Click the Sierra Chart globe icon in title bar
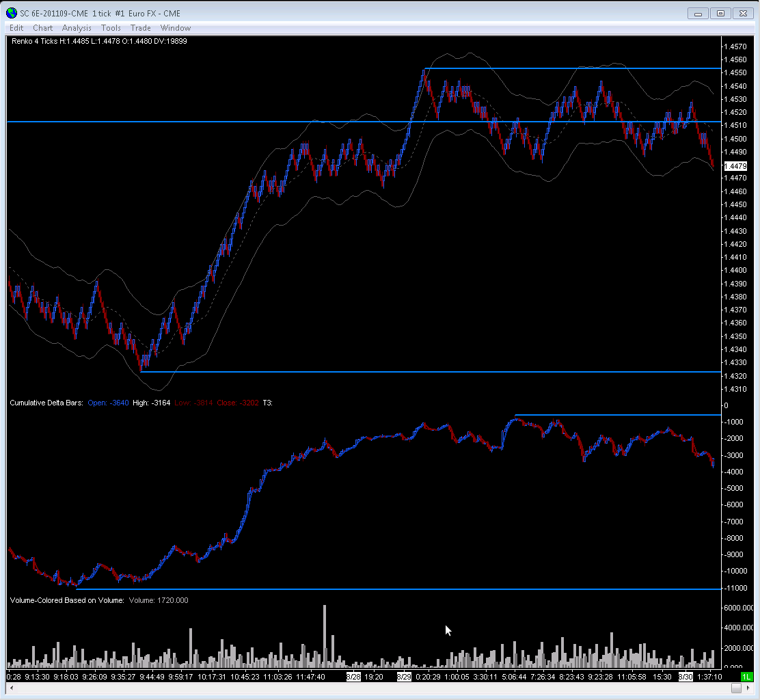This screenshot has width=760, height=700. coord(11,13)
